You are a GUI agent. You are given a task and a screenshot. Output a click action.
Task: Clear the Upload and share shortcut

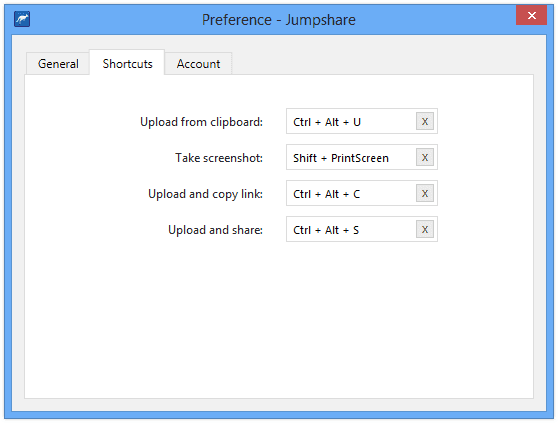(425, 229)
